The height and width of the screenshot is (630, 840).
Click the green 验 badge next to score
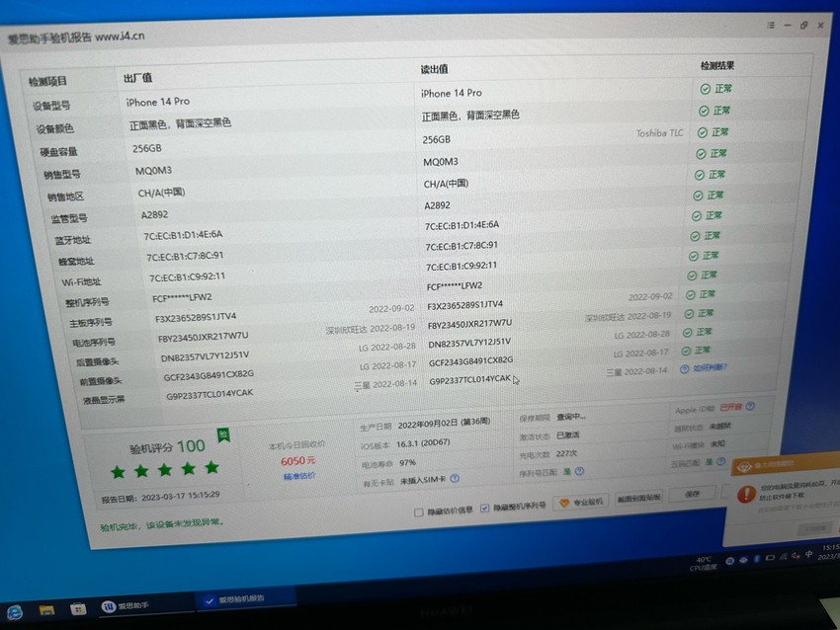click(x=223, y=434)
